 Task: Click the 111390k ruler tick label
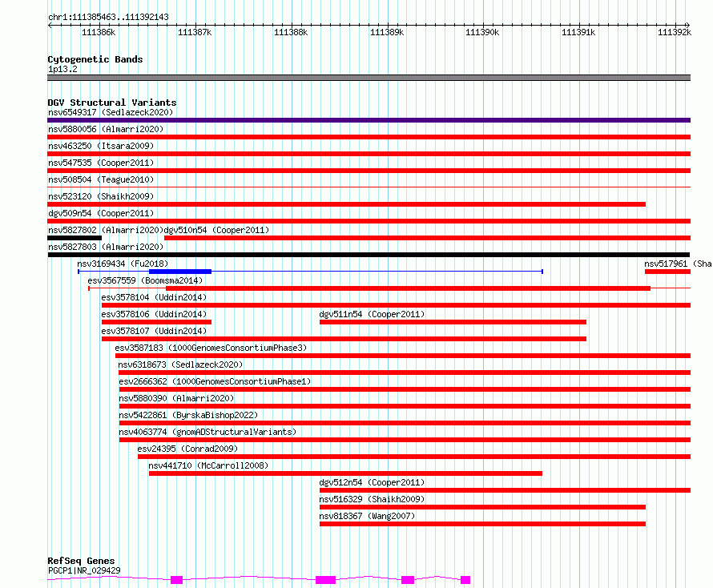coord(482,32)
